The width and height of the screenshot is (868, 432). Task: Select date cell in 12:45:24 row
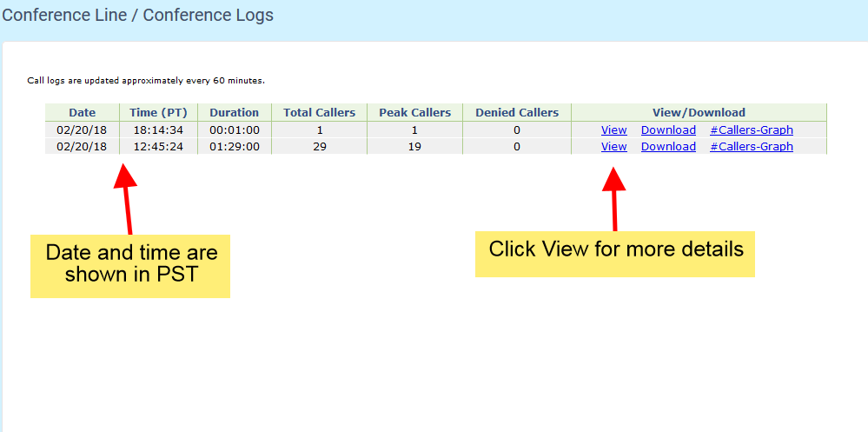click(82, 147)
